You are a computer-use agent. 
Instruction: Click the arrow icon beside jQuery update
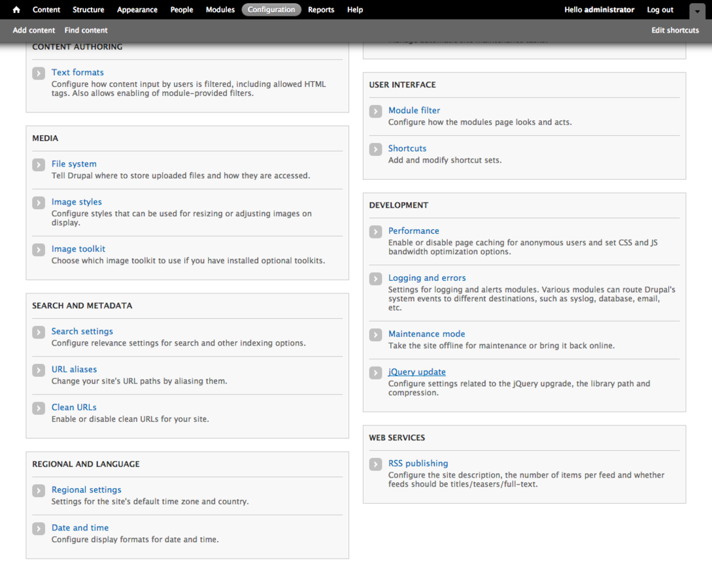coord(375,373)
